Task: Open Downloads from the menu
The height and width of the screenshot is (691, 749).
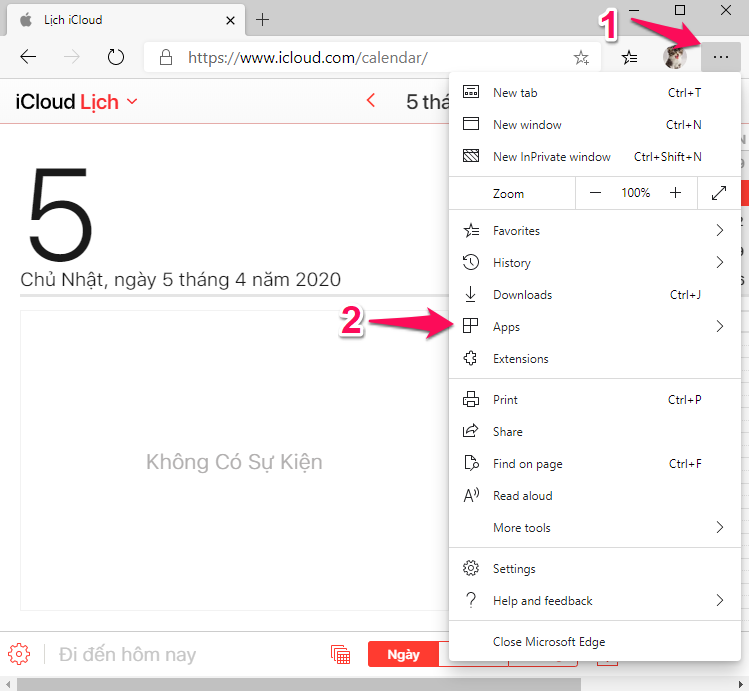Action: (595, 295)
